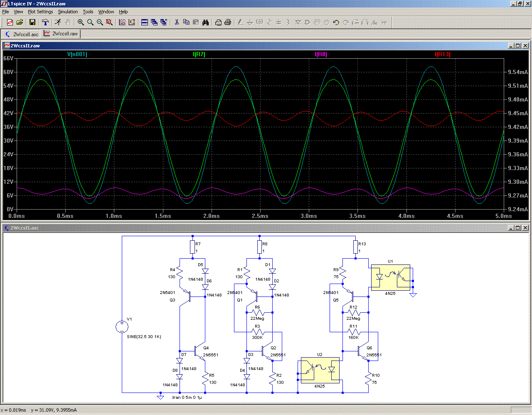The image size is (532, 415).
Task: Open the Control Panel hammer icon
Action: [x=45, y=22]
